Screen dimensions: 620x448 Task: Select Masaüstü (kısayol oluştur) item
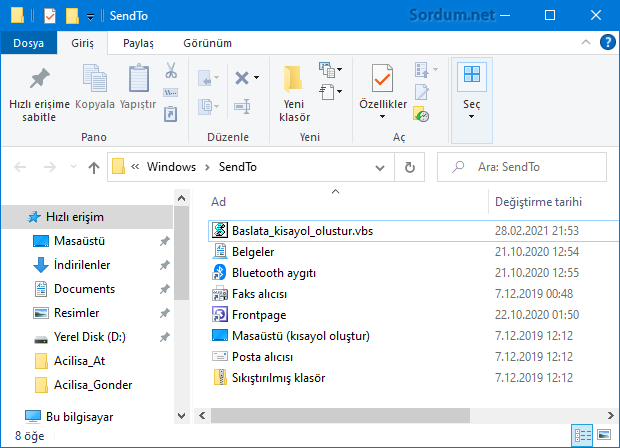point(414,336)
